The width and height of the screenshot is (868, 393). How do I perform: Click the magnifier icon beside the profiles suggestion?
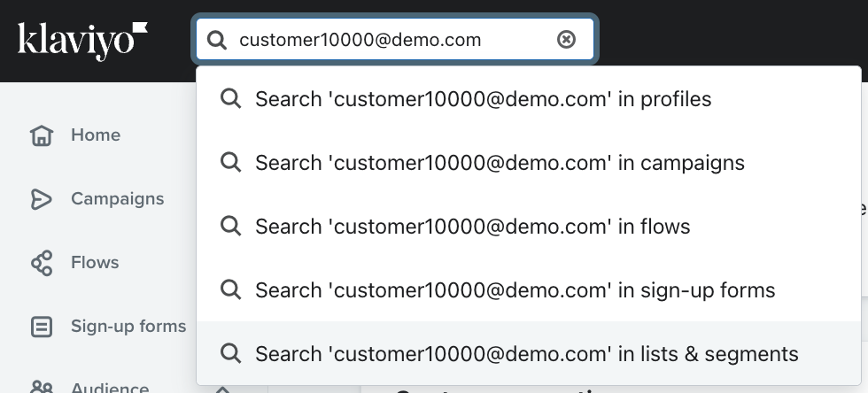point(230,99)
